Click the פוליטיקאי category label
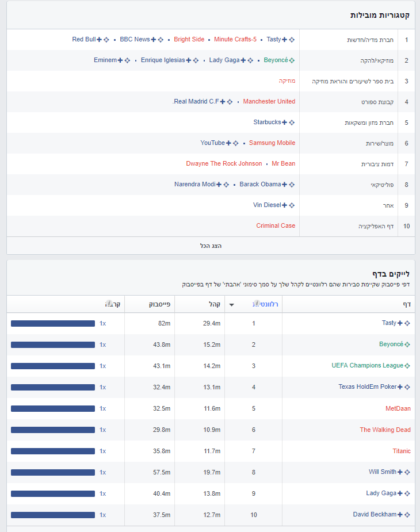 pos(382,185)
